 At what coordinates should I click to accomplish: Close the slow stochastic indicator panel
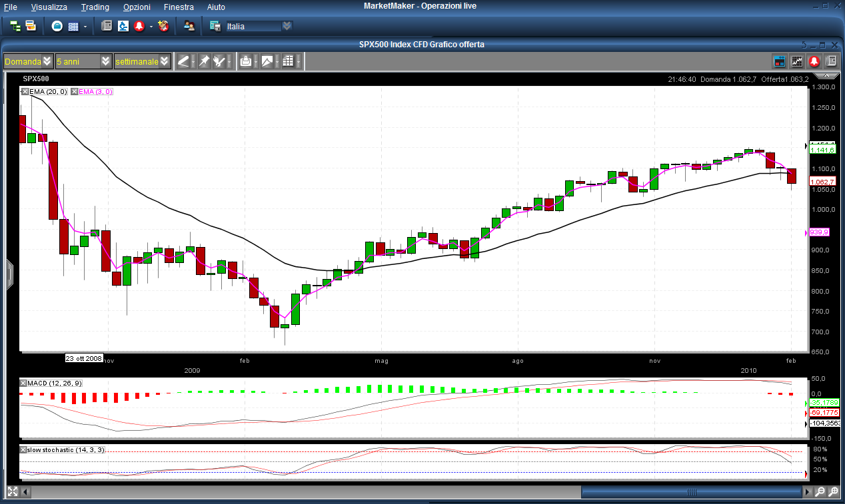point(23,450)
